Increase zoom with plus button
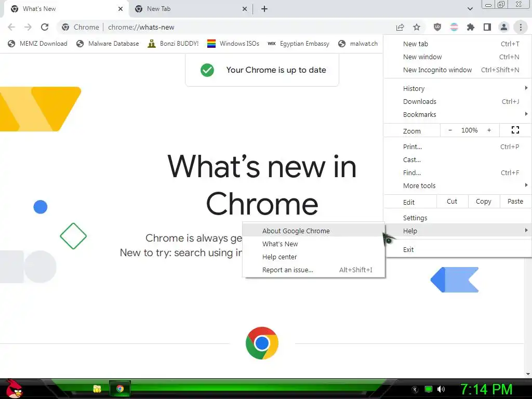The image size is (532, 399). pyautogui.click(x=489, y=130)
